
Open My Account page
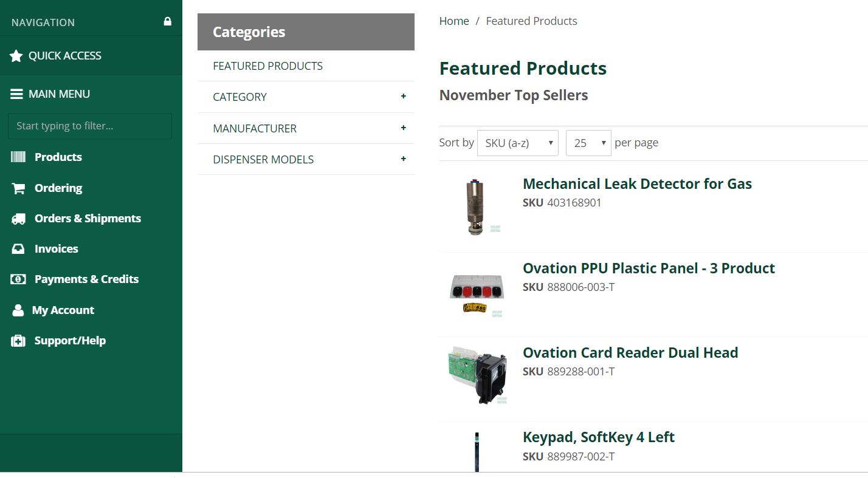pos(63,310)
